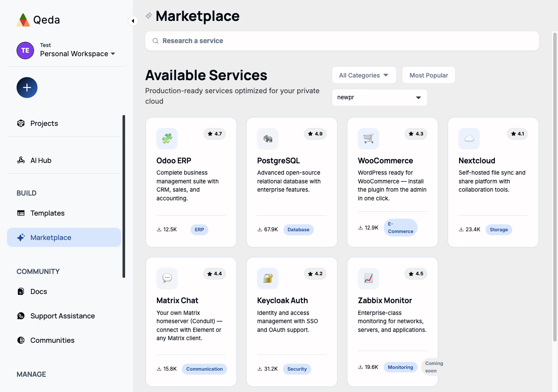The height and width of the screenshot is (392, 558).
Task: Click the Communication category tag
Action: (x=204, y=369)
